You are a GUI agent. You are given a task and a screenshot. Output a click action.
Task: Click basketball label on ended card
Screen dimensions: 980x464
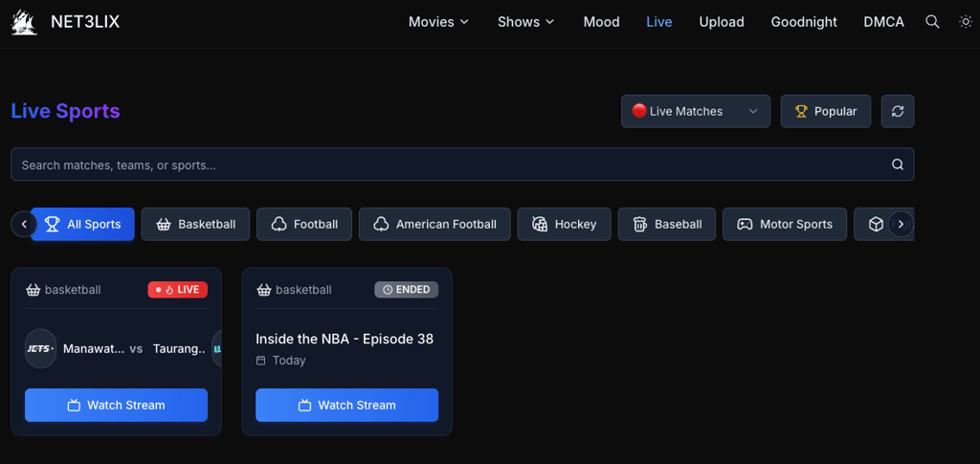pyautogui.click(x=303, y=290)
